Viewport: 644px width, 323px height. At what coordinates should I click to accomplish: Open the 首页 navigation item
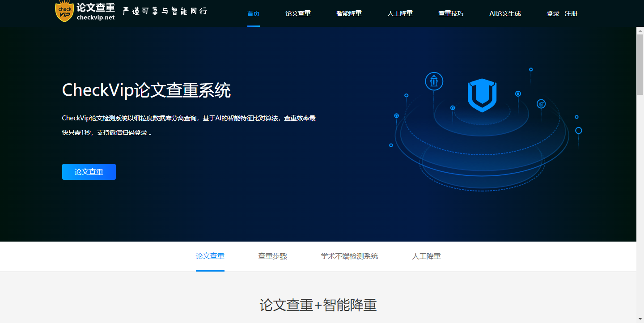click(253, 13)
